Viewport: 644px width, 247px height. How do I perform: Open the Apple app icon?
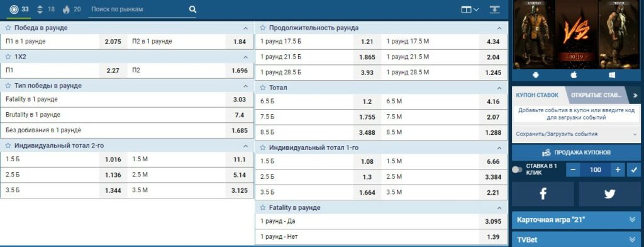(x=574, y=76)
